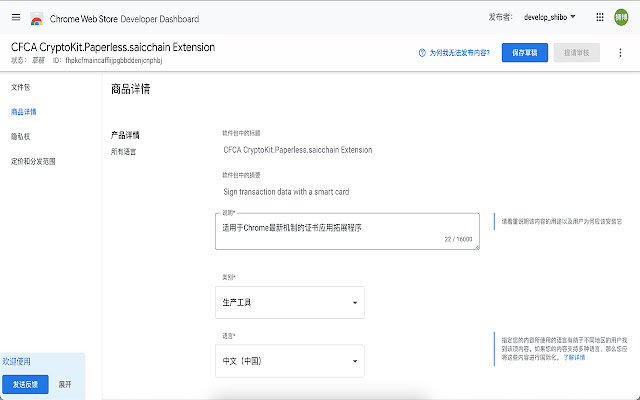Select the 商品详情 sidebar item
This screenshot has width=640, height=400.
coord(24,112)
